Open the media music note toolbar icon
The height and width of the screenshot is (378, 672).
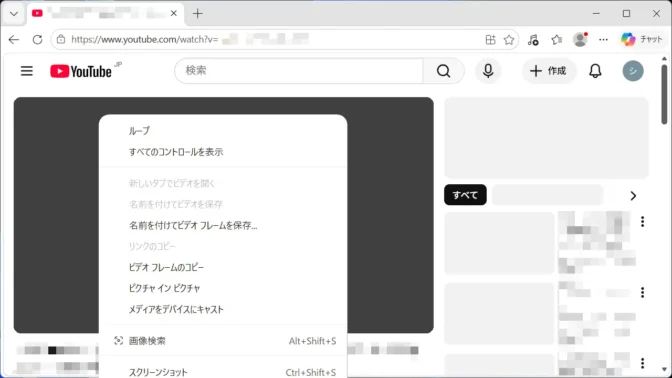(x=533, y=40)
